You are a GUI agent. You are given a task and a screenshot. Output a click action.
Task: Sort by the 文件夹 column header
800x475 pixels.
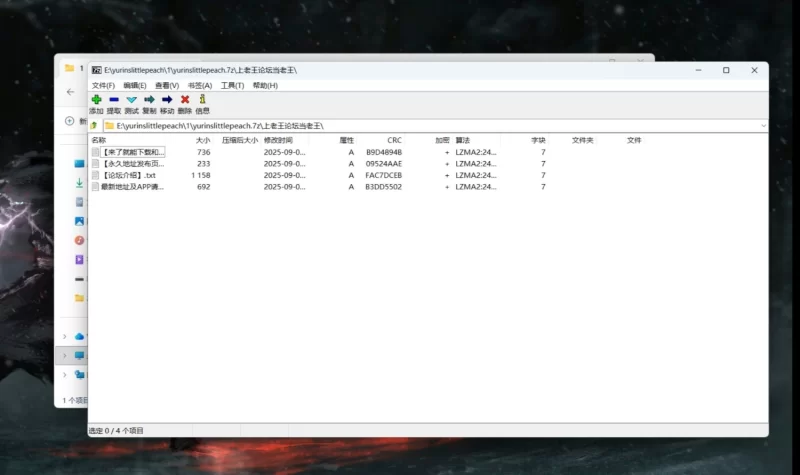(583, 140)
